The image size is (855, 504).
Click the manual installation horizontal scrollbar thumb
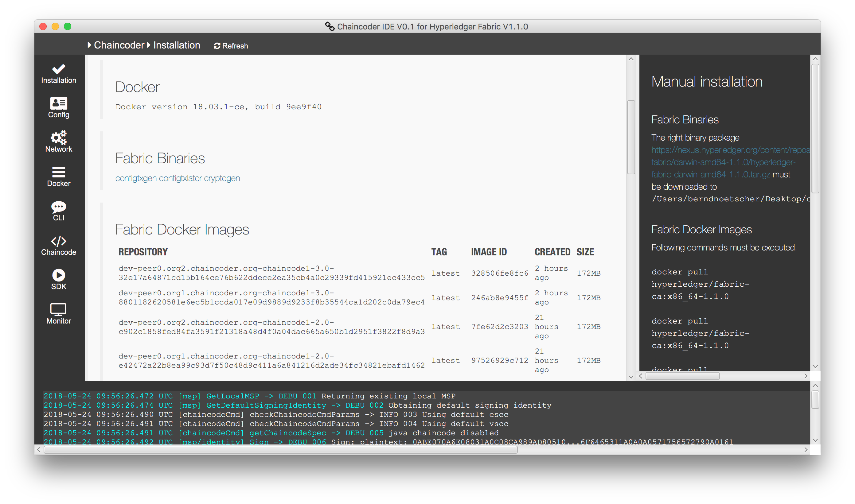point(682,376)
